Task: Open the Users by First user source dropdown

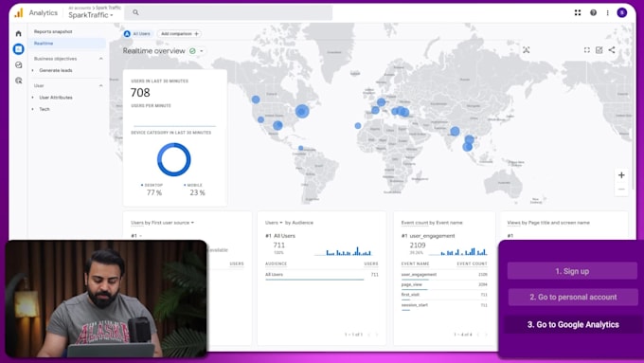Action: pos(162,223)
